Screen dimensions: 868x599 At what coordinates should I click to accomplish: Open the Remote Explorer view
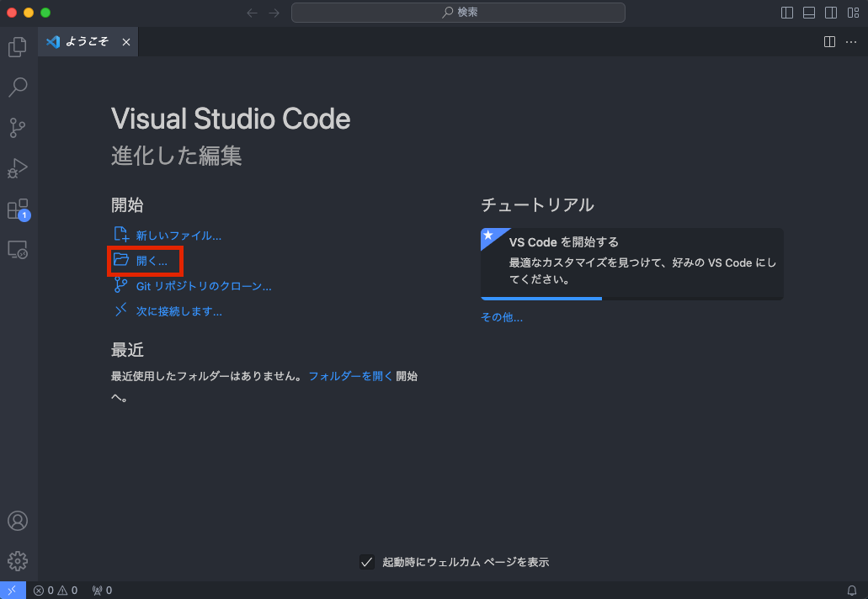coord(18,250)
